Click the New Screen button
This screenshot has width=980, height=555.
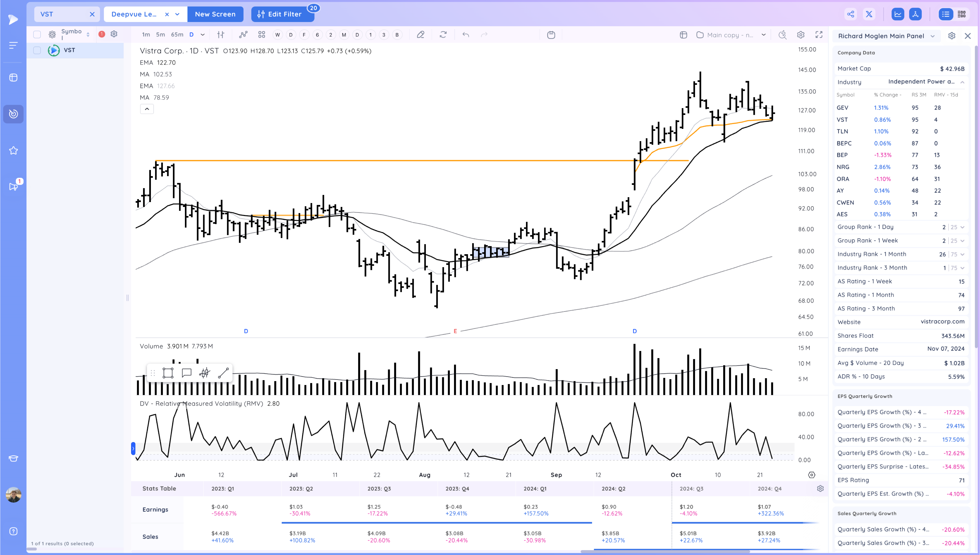pos(215,14)
